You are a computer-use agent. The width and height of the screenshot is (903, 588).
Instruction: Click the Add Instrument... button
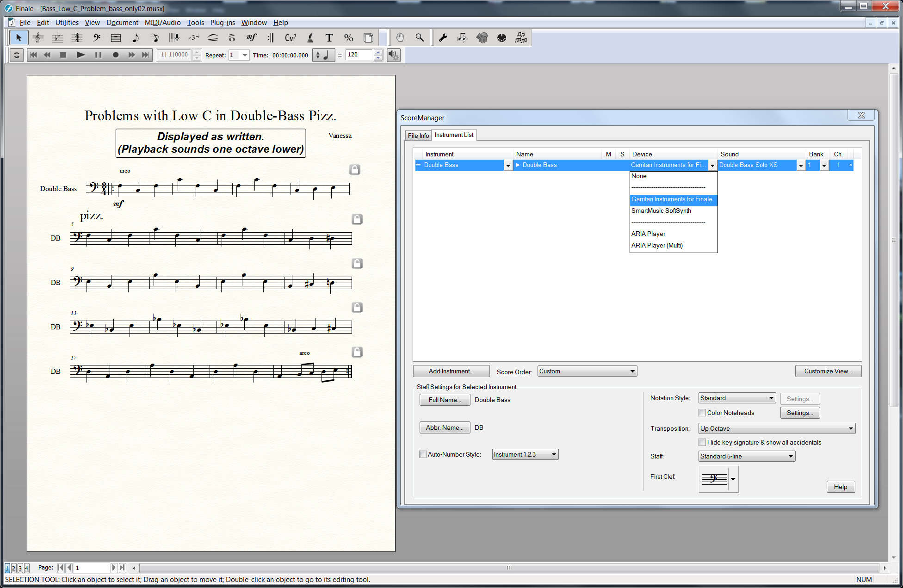(x=451, y=371)
